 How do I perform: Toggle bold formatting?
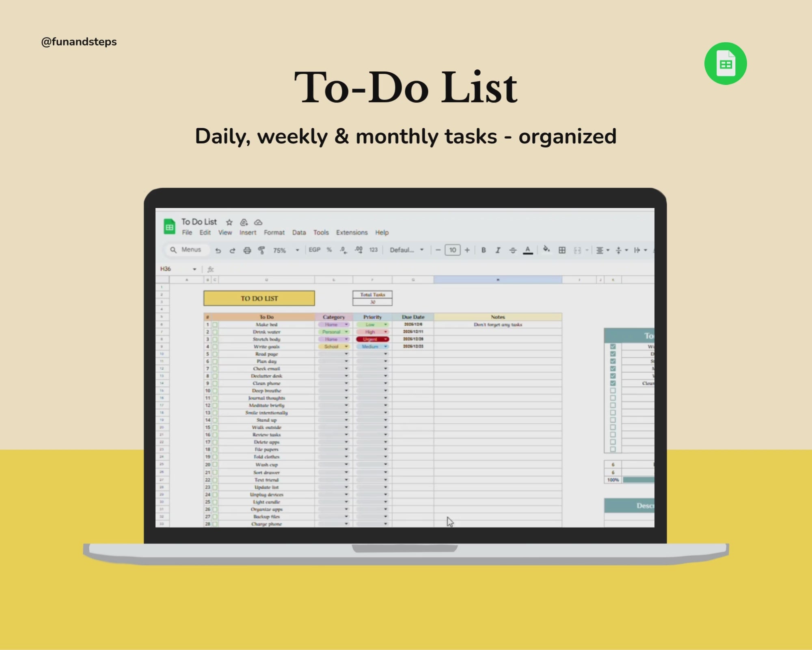(483, 250)
